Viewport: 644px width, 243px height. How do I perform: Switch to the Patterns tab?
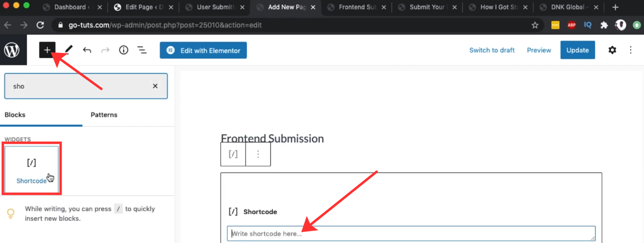104,115
